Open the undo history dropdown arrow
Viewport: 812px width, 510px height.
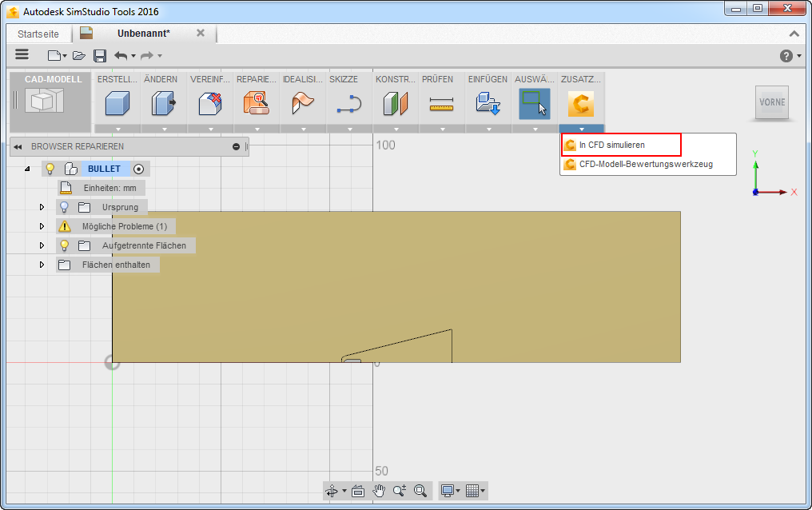click(133, 56)
